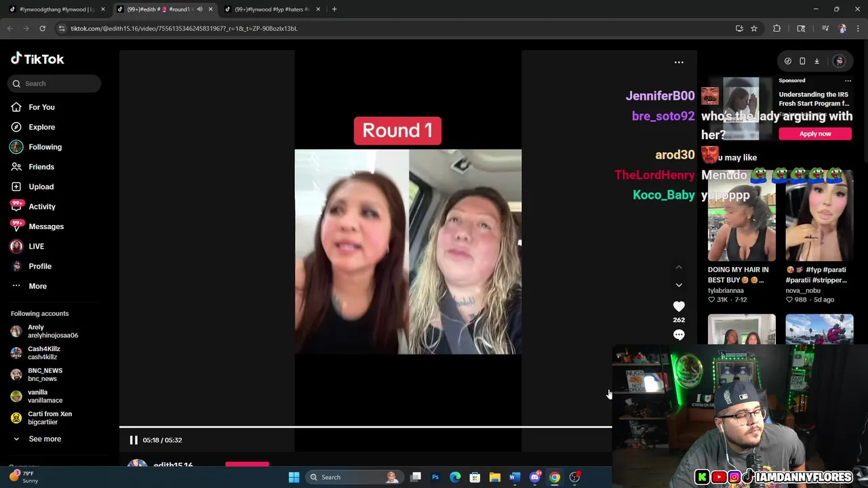Image resolution: width=868 pixels, height=488 pixels.
Task: Open For You feed in sidebar
Action: (41, 107)
